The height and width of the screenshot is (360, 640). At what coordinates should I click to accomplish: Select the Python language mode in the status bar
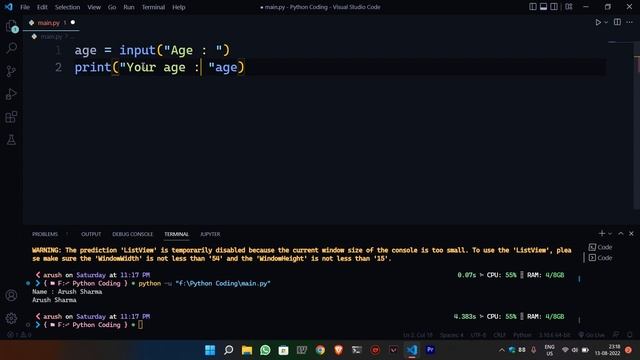(x=522, y=335)
